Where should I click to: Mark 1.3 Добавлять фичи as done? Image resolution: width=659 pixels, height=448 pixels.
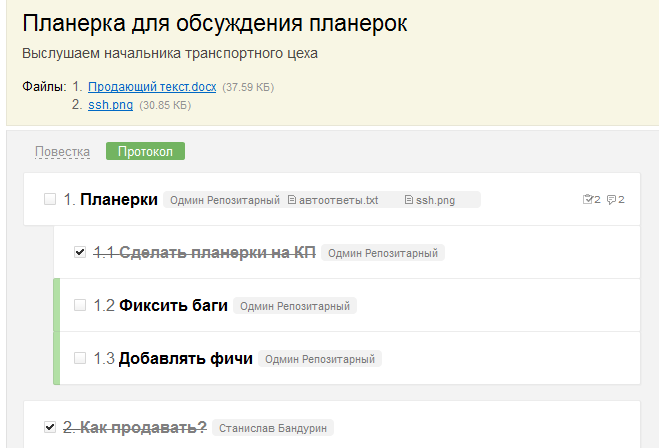click(80, 358)
